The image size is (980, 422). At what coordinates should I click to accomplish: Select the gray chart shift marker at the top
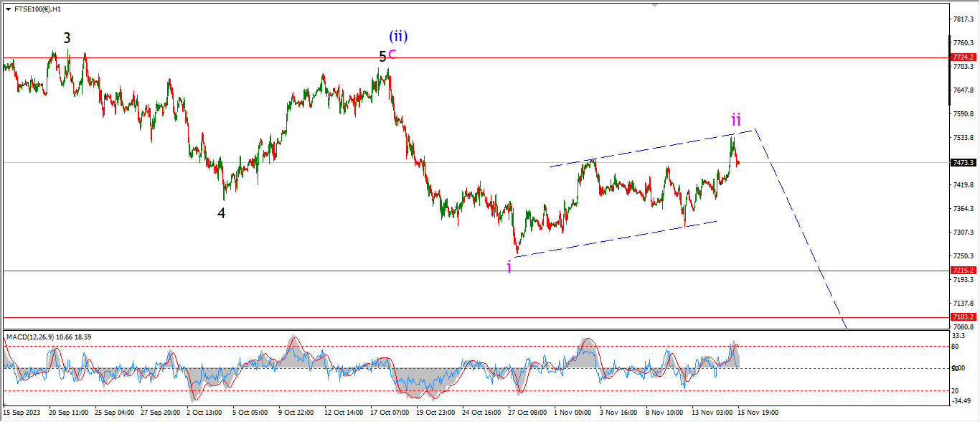coord(654,4)
